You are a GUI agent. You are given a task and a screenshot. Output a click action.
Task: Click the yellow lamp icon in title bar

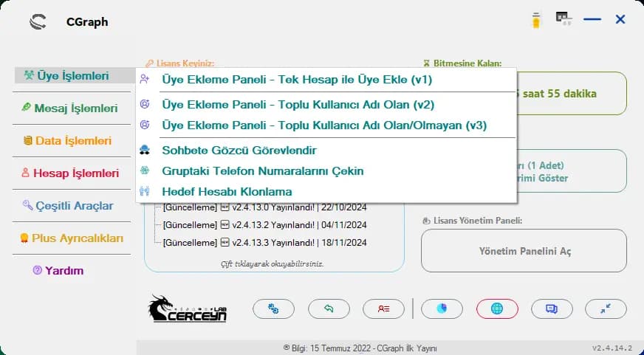pyautogui.click(x=536, y=20)
